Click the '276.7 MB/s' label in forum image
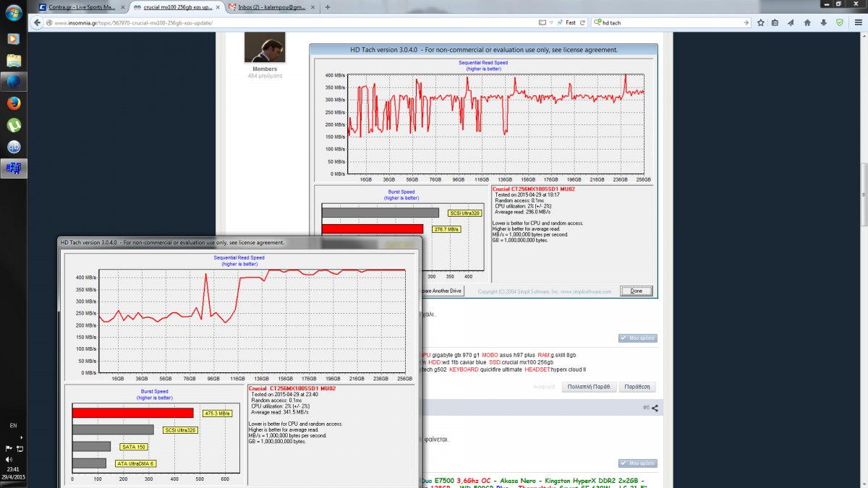 click(x=447, y=229)
